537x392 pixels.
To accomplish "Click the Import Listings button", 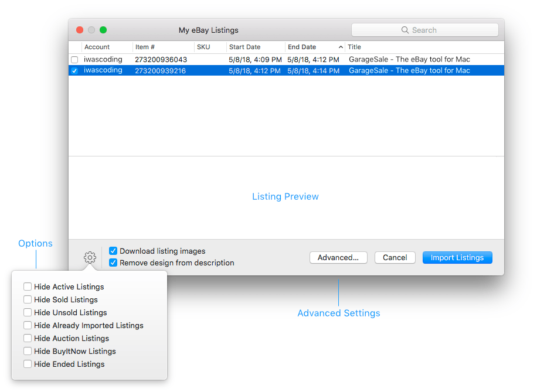I will tap(457, 258).
